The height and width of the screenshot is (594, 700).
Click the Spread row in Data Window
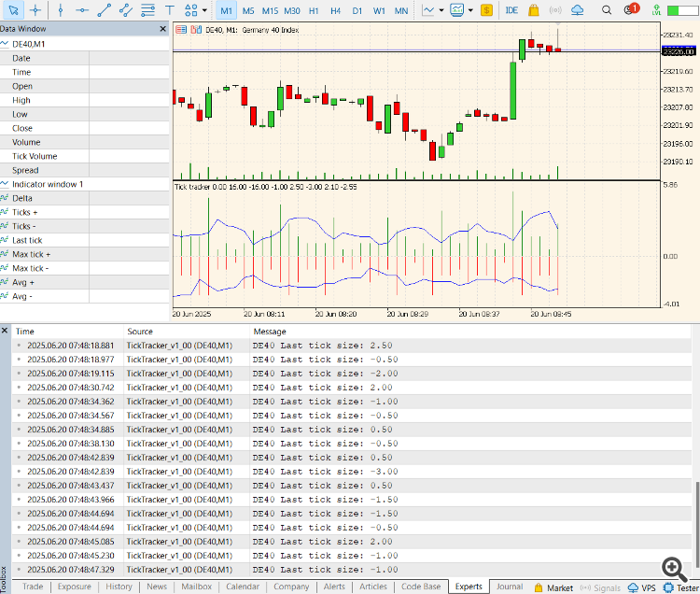click(84, 170)
